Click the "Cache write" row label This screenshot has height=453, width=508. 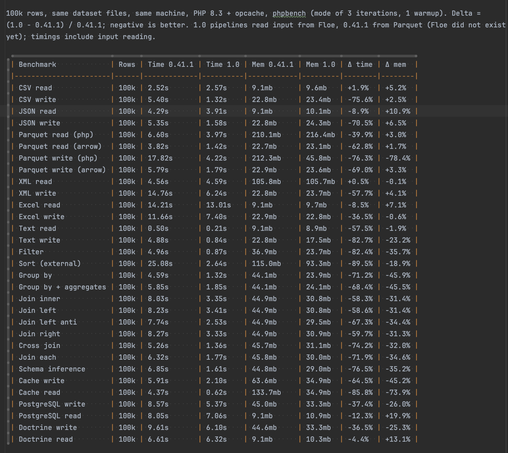pyautogui.click(x=41, y=381)
